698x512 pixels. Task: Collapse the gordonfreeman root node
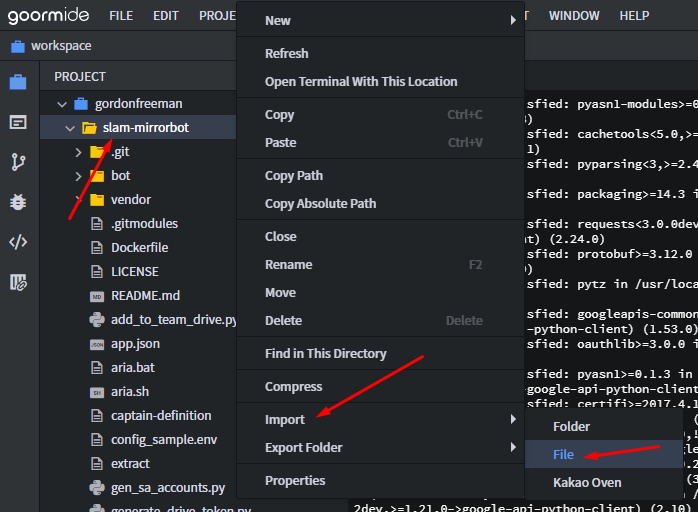click(62, 104)
